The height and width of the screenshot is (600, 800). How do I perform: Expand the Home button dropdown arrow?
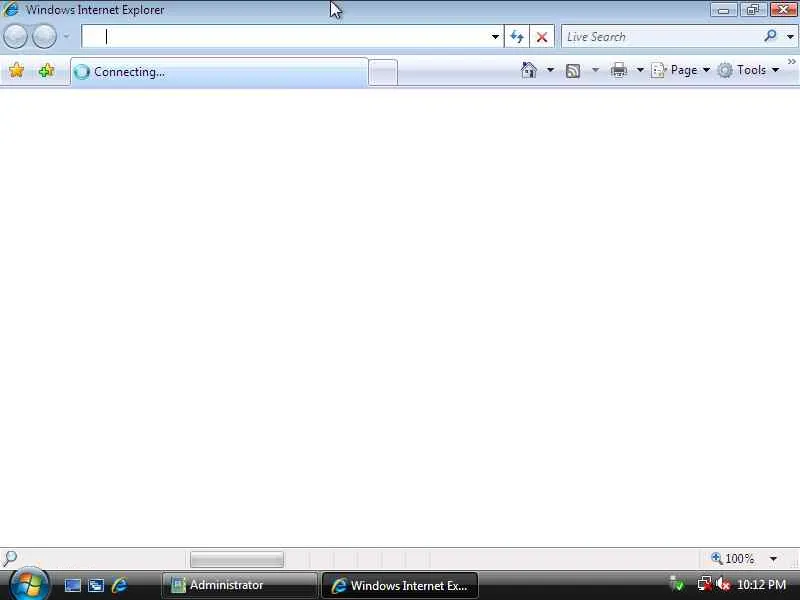coord(550,70)
